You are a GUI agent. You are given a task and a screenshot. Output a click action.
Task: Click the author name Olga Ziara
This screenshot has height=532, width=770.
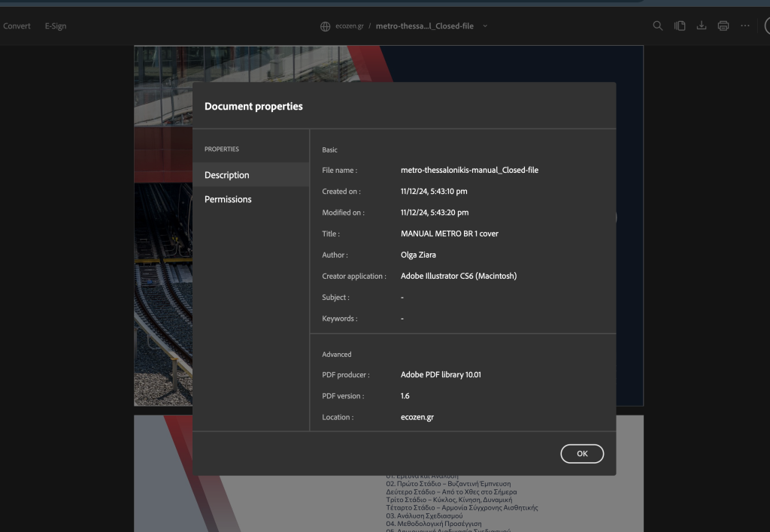[418, 255]
